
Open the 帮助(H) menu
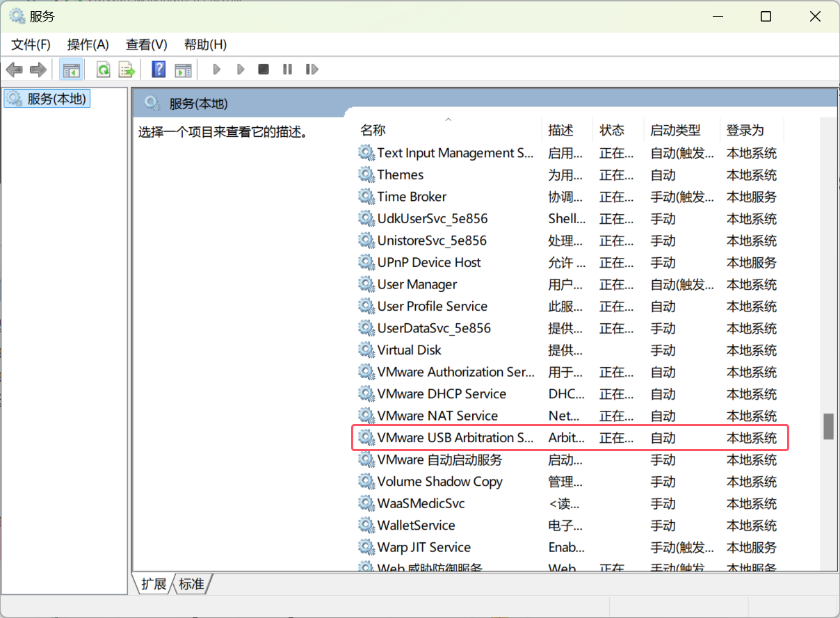point(205,44)
